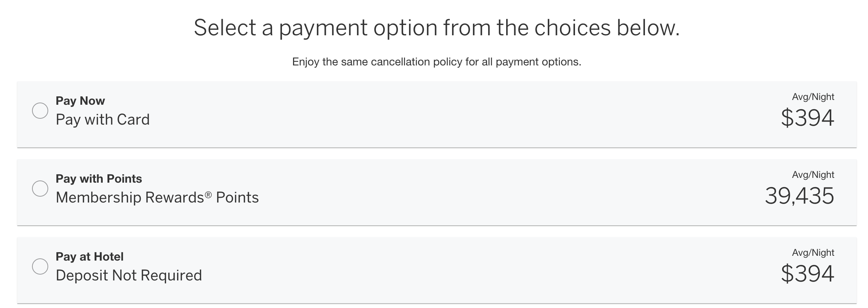Enable the Pay at Hotel radio option

tap(40, 266)
